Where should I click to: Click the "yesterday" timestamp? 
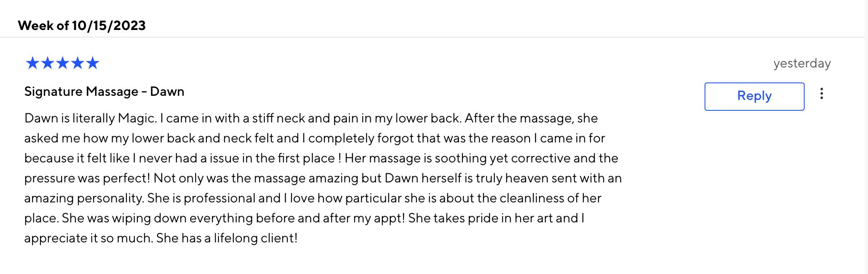tap(802, 63)
